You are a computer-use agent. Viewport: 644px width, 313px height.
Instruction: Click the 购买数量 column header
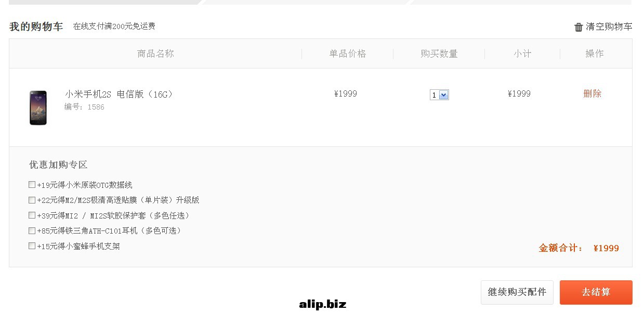pyautogui.click(x=439, y=53)
